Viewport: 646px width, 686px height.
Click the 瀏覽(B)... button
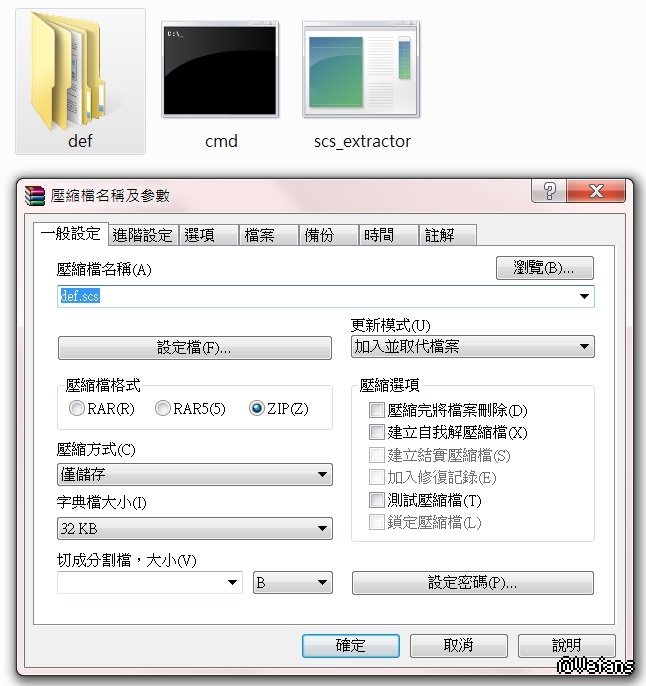pyautogui.click(x=545, y=268)
